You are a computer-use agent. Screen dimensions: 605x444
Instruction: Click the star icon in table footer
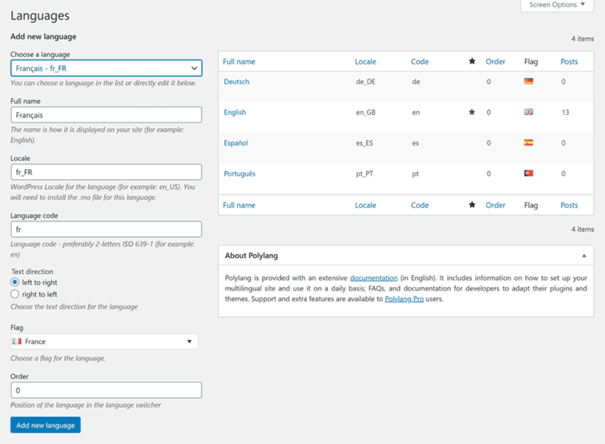point(472,204)
